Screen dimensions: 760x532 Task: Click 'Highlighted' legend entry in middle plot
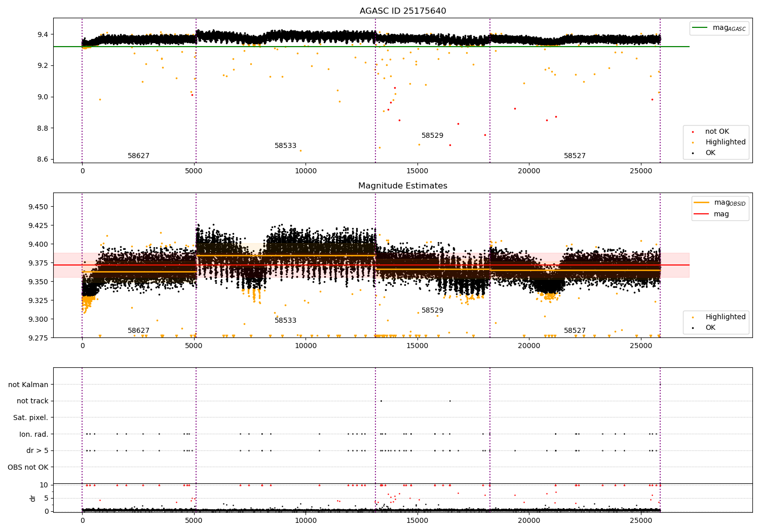(719, 317)
